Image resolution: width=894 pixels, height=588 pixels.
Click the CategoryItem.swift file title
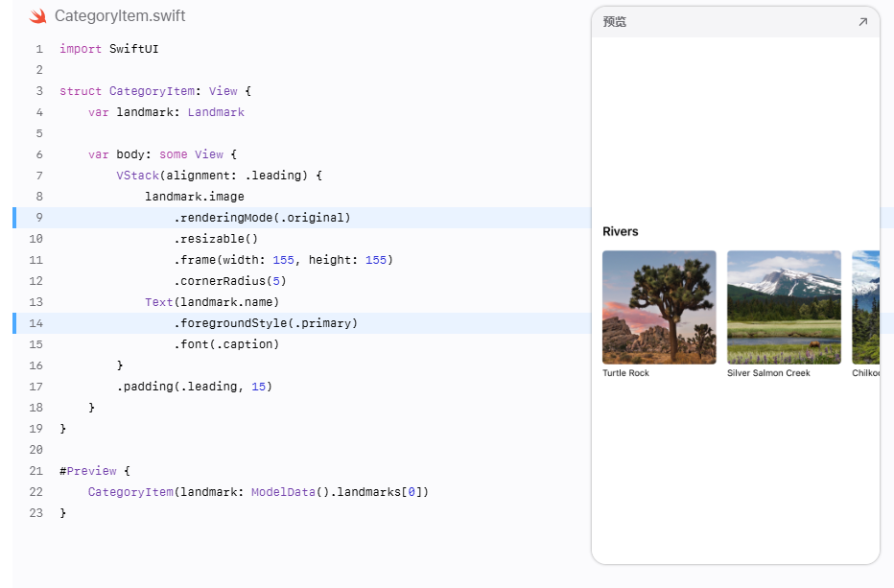click(120, 16)
